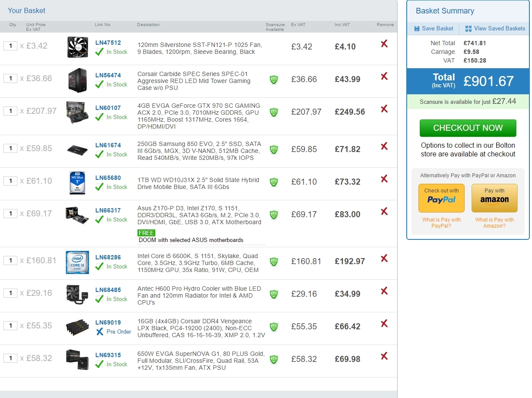Edit quantity for the Samsung 850 EVO

[x=10, y=148]
